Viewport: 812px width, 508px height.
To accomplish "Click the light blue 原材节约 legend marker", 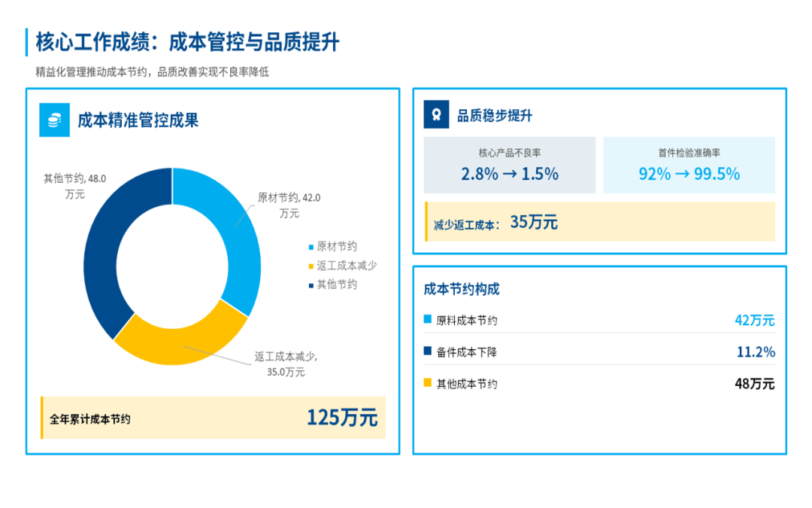I will tap(311, 247).
